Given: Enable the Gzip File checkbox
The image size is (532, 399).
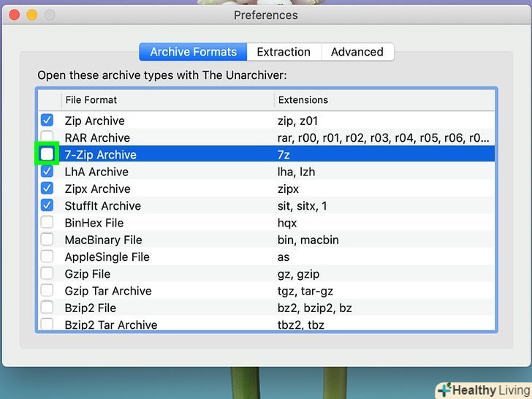Looking at the screenshot, I should pos(47,273).
